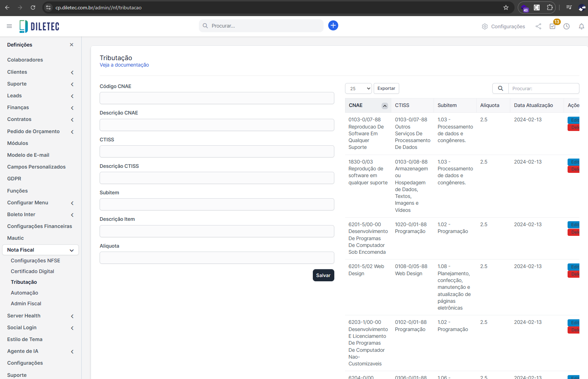Screen dimensions: 588x379
Task: Click the hamburger menu icon beside the logo
Action: tap(9, 26)
